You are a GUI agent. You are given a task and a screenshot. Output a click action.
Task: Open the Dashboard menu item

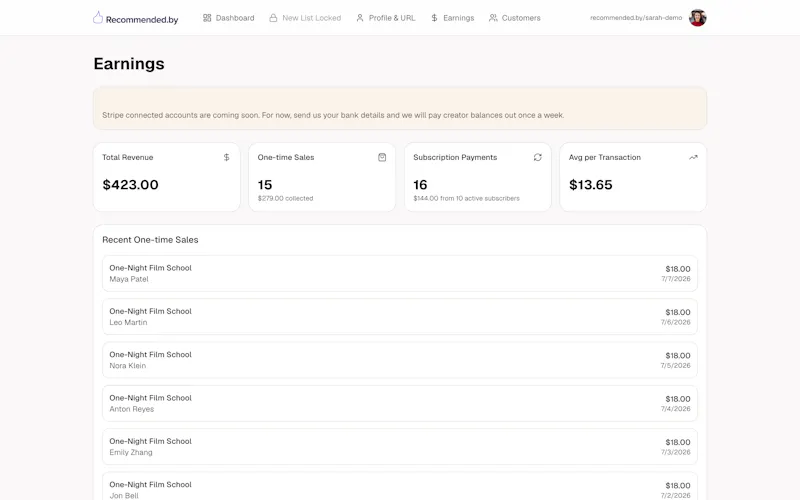(x=229, y=18)
